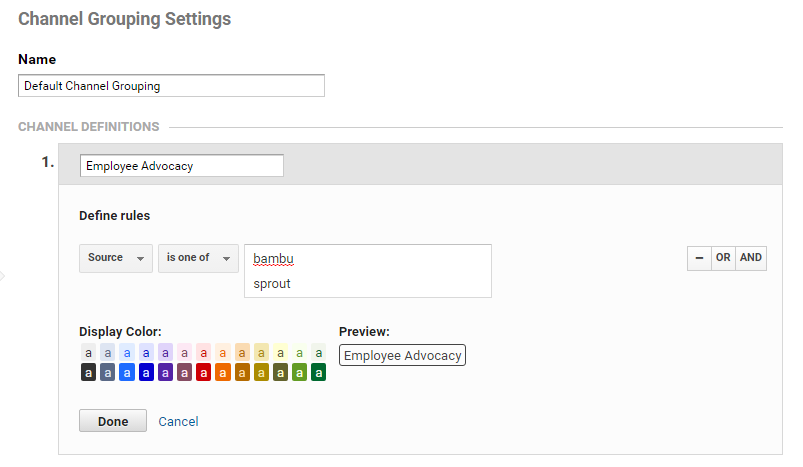
Task: Pick the navy blue dark color swatch
Action: (x=146, y=372)
